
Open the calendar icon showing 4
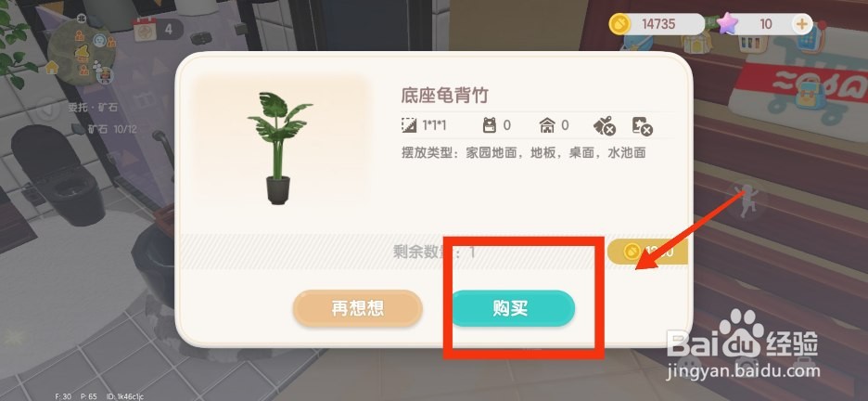click(144, 28)
